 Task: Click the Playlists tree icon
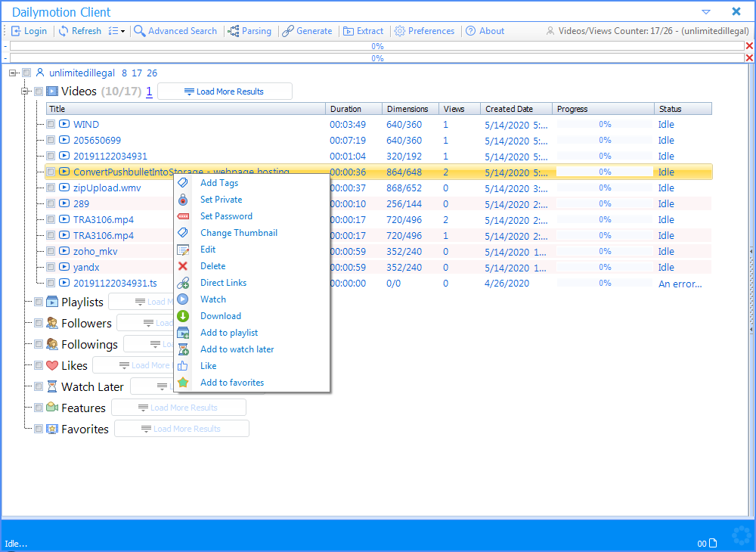52,302
